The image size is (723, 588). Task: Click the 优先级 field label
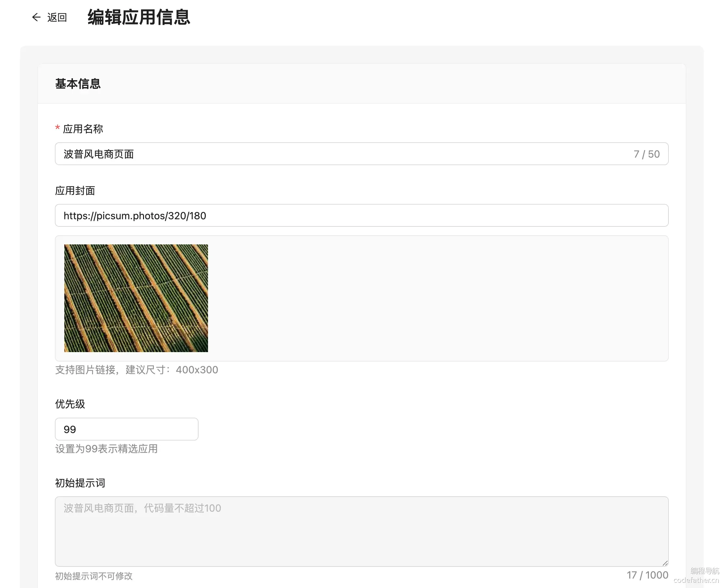coord(70,404)
